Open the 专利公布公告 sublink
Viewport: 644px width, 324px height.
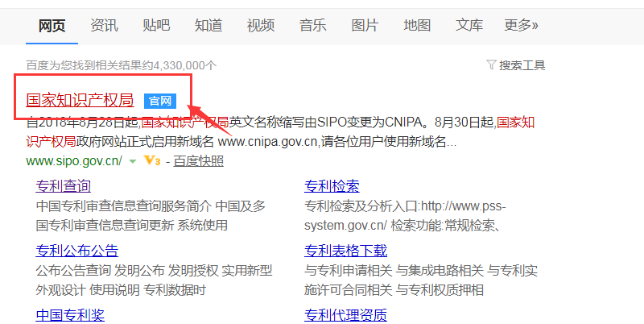pyautogui.click(x=76, y=251)
